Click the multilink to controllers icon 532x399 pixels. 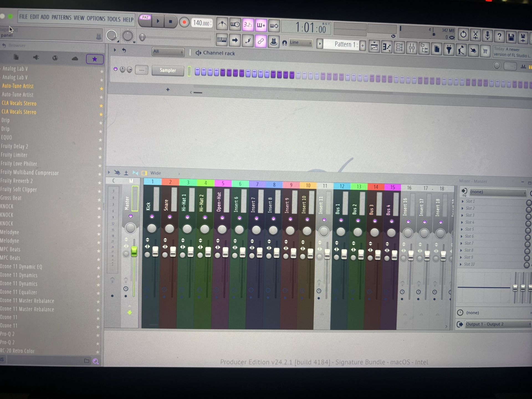(x=274, y=42)
